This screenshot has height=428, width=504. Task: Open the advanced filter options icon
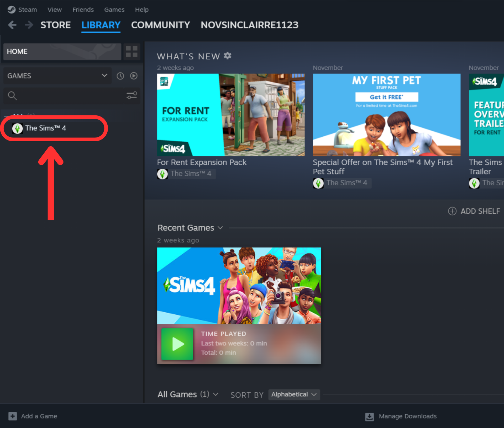[132, 95]
